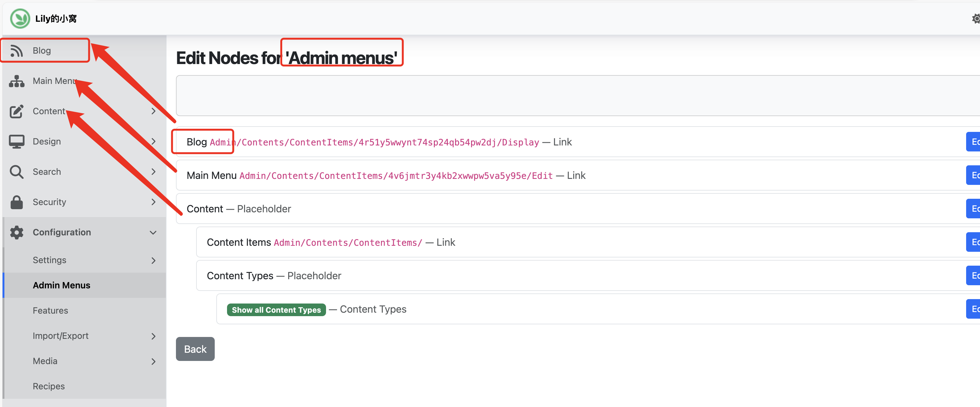Expand the Import/Export submenu chevron
Viewport: 980px width, 407px height.
(x=153, y=336)
